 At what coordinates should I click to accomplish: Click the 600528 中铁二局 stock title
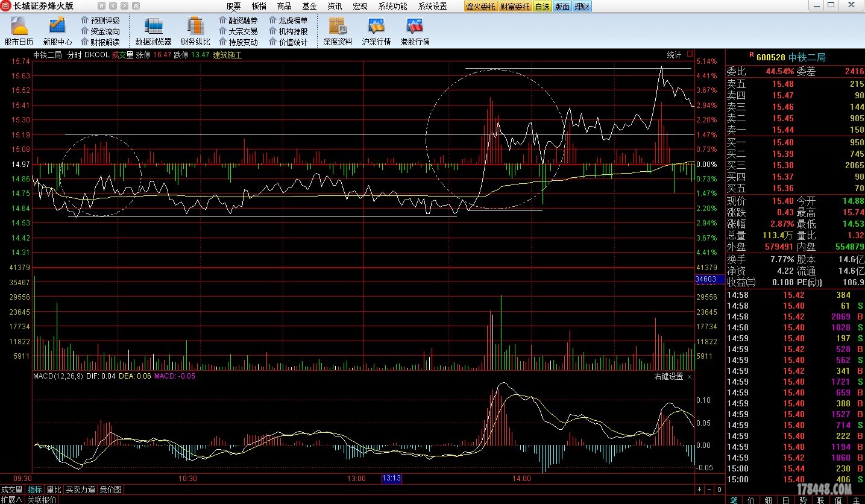click(791, 57)
